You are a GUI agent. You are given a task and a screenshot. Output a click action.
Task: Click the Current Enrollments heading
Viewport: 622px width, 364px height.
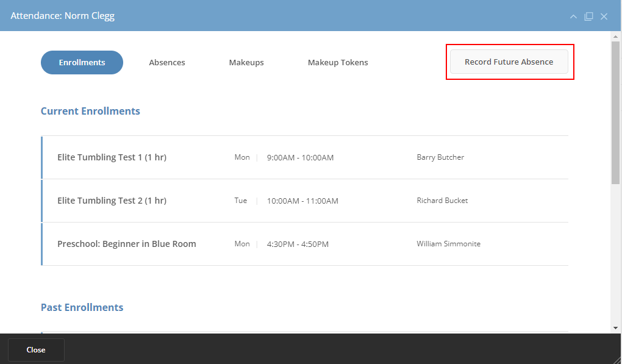click(90, 111)
